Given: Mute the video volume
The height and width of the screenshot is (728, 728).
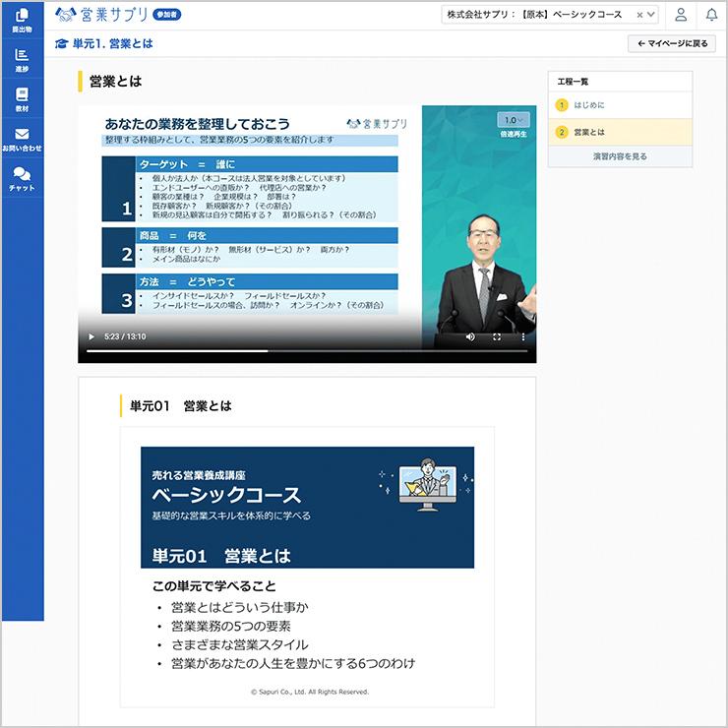Looking at the screenshot, I should (x=470, y=336).
